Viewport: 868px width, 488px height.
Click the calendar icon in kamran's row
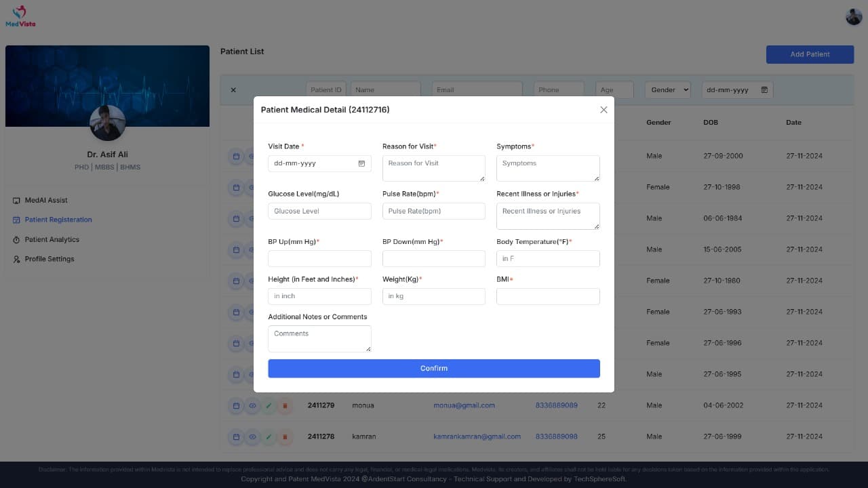pyautogui.click(x=236, y=436)
